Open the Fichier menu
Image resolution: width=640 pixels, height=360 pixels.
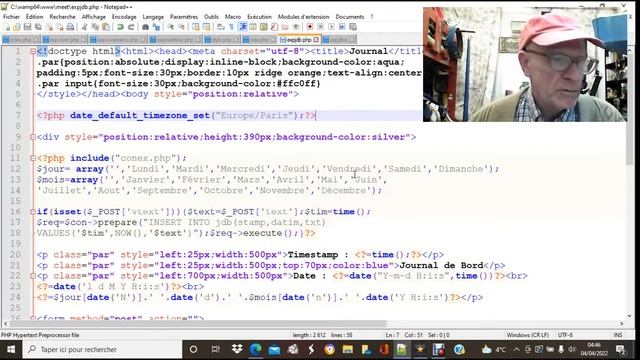tap(11, 17)
